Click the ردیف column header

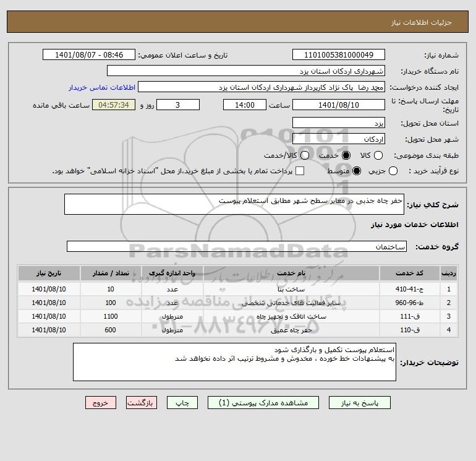448,273
